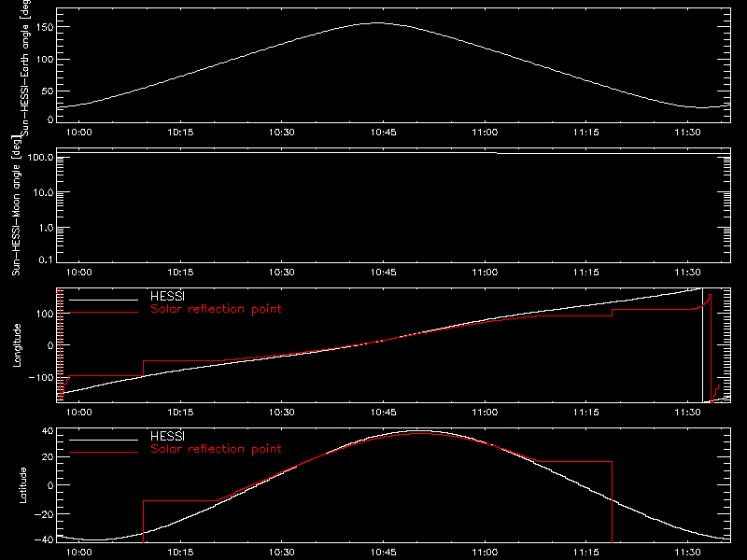This screenshot has height=560, width=747.
Task: Select 'Solar reflection point' legend in Latitude plot
Action: click(x=216, y=449)
